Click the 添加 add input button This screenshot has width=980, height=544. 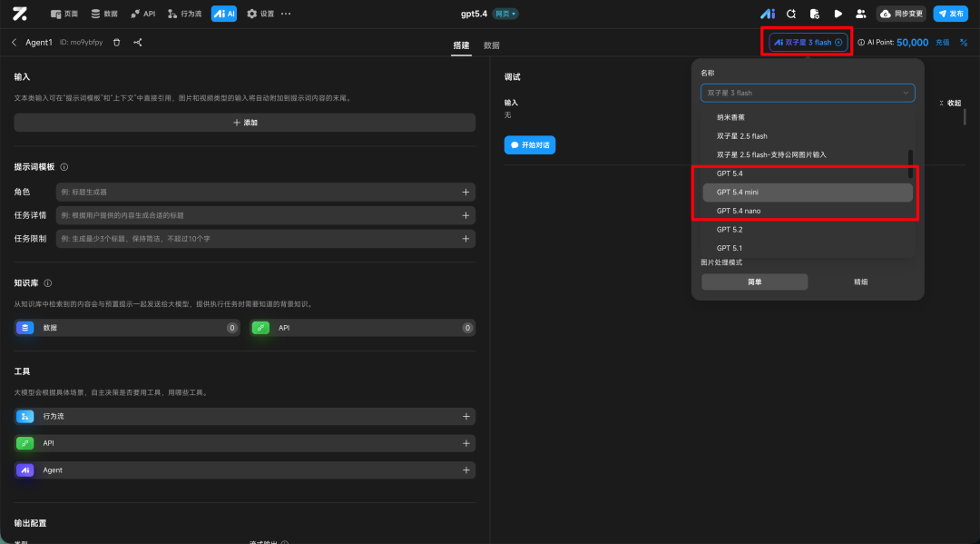pos(245,123)
